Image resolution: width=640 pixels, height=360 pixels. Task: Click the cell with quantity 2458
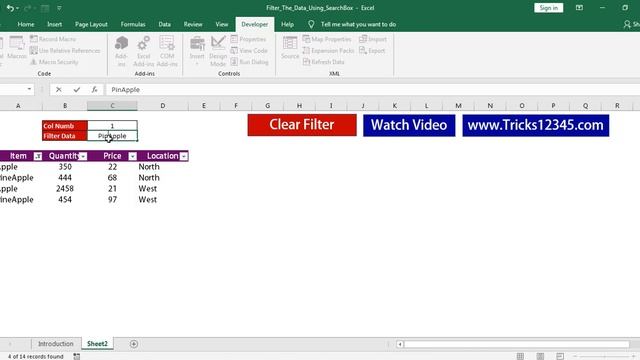65,189
